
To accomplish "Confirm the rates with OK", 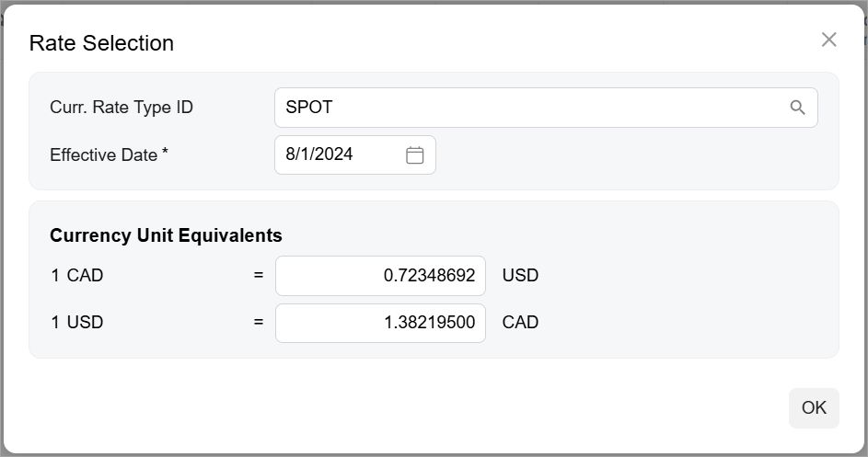I will [x=814, y=408].
